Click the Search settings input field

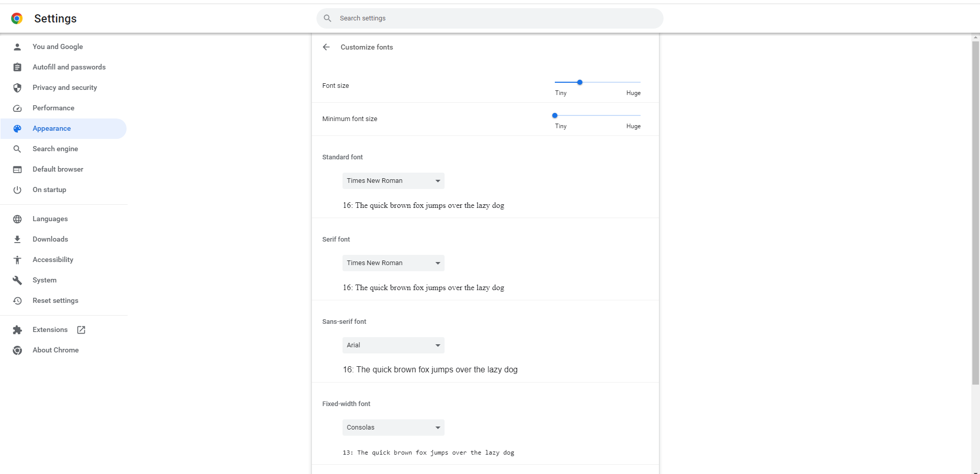click(490, 18)
